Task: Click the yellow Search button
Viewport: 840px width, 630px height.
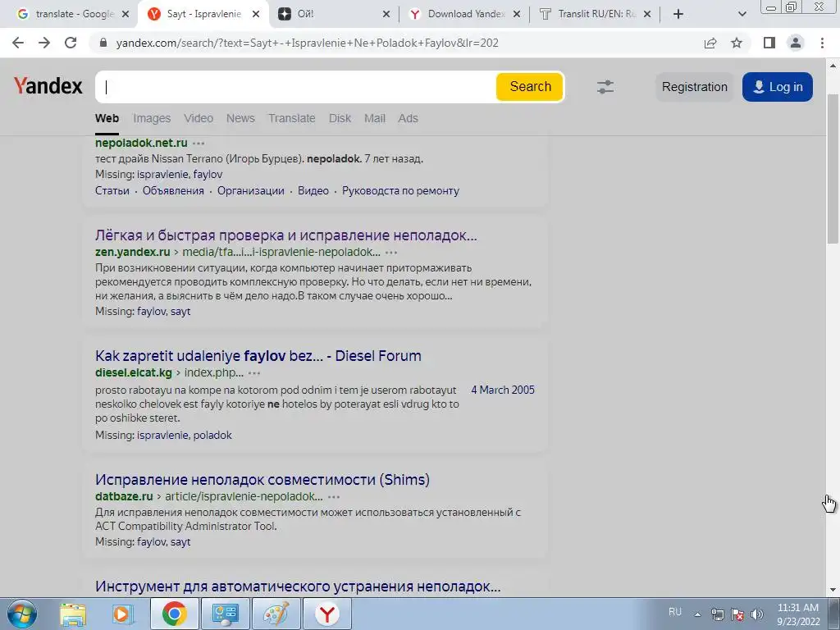Action: pos(530,87)
